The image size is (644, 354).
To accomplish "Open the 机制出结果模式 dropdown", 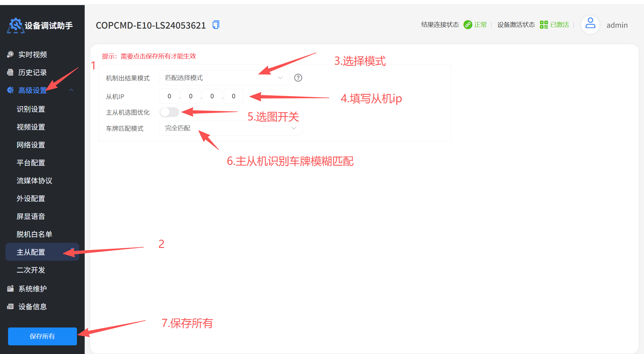I will (224, 77).
